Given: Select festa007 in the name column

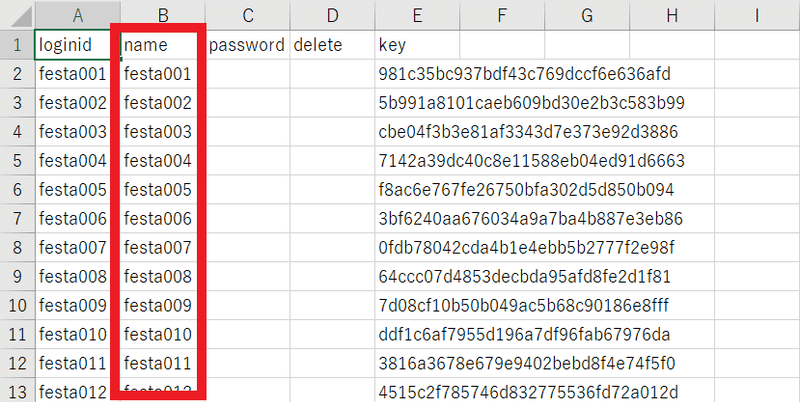Looking at the screenshot, I should click(158, 247).
